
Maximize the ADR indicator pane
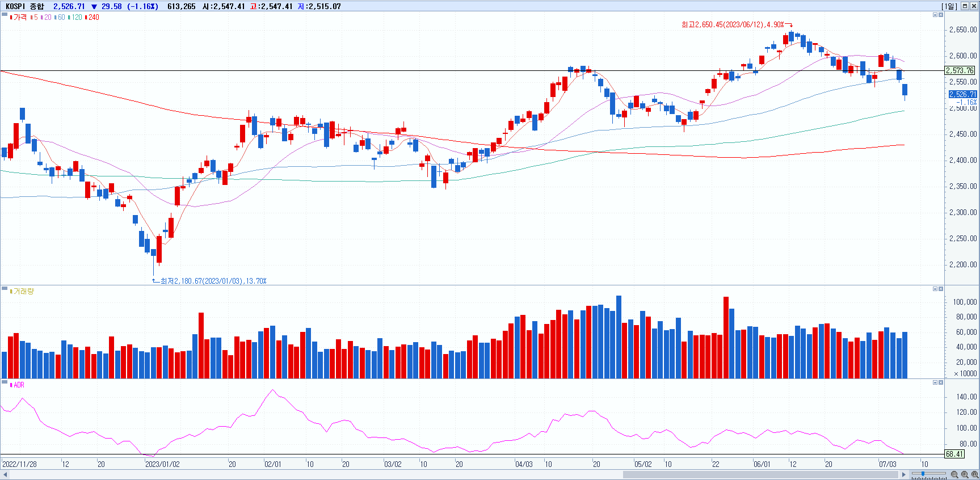click(x=935, y=382)
